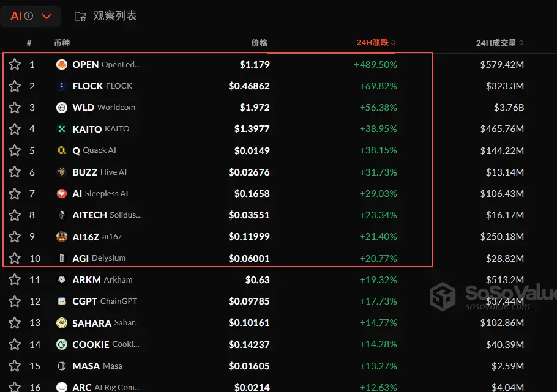Screen dimensions: 557x392
Task: Click the watchlist folder star icon
Action: (80, 16)
